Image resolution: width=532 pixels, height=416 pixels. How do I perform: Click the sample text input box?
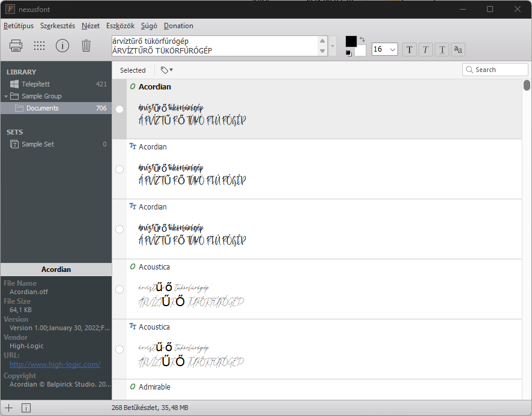[x=215, y=46]
